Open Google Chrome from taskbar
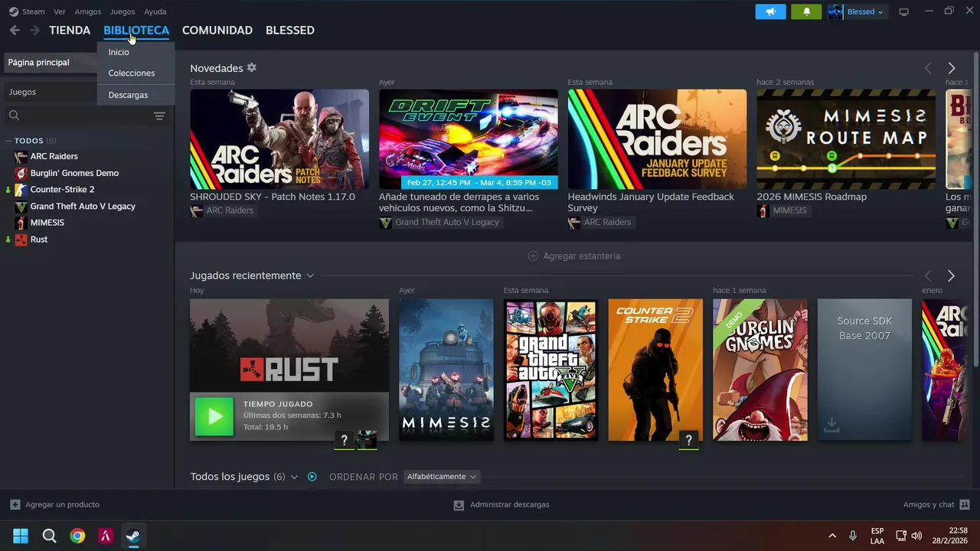This screenshot has width=980, height=551. 77,536
